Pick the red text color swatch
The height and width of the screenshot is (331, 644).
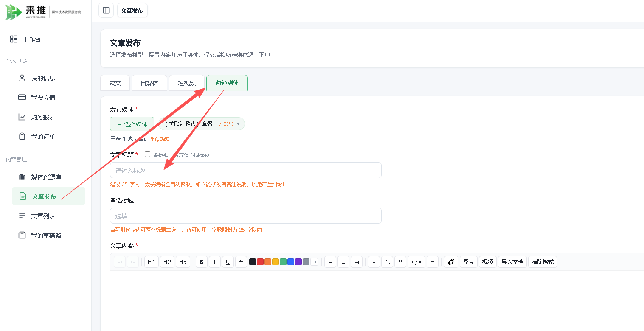260,262
